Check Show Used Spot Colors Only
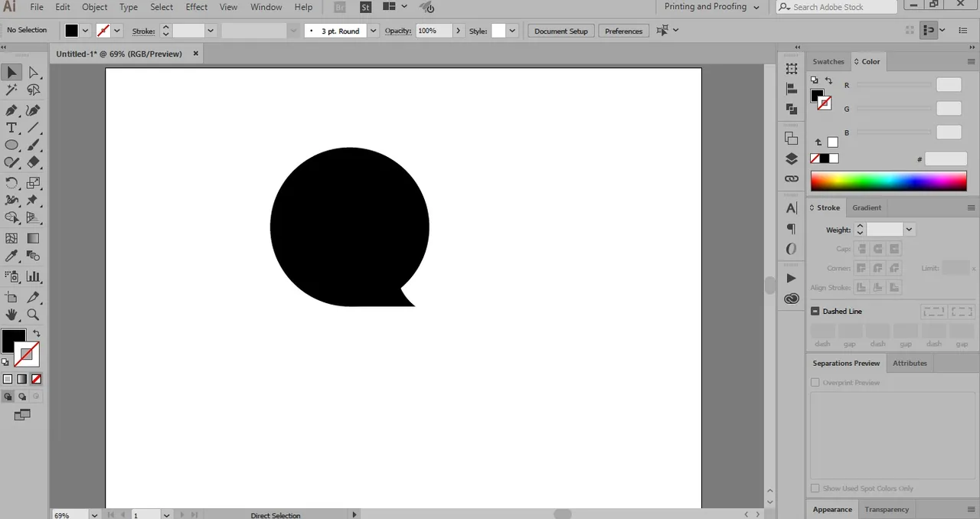Image resolution: width=980 pixels, height=519 pixels. click(815, 488)
